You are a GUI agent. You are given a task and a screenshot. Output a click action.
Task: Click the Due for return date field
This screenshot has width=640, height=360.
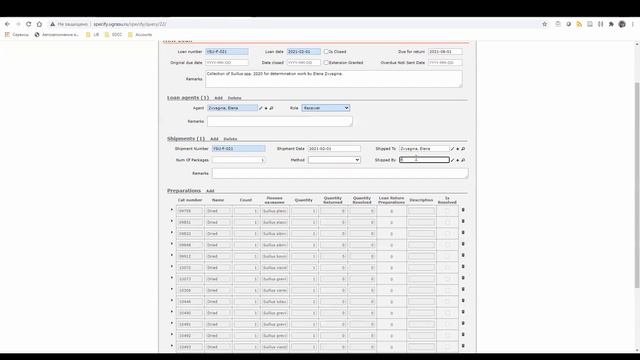pos(445,52)
